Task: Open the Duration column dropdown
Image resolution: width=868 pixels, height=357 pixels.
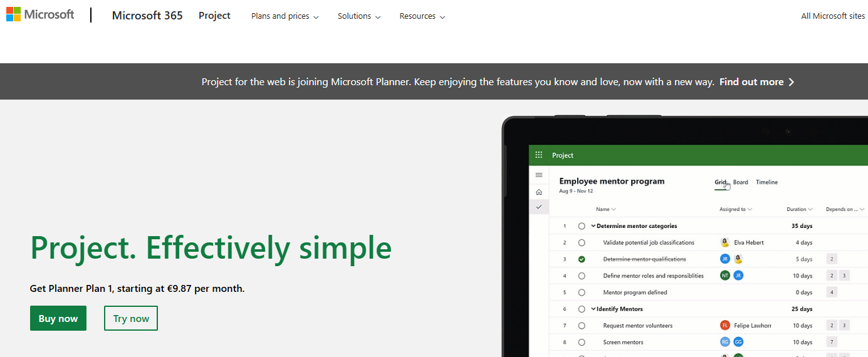Action: pyautogui.click(x=800, y=209)
